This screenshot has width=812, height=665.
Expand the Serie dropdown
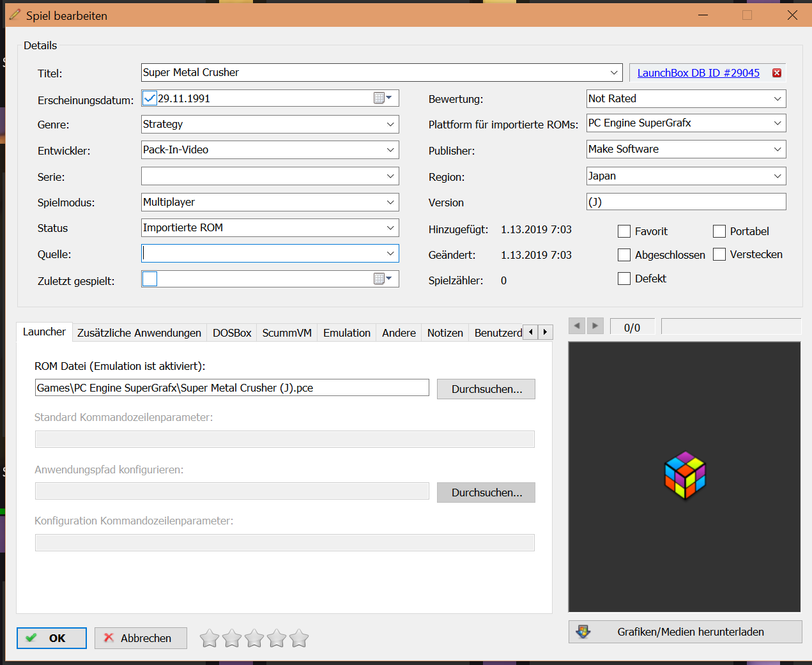click(x=390, y=176)
